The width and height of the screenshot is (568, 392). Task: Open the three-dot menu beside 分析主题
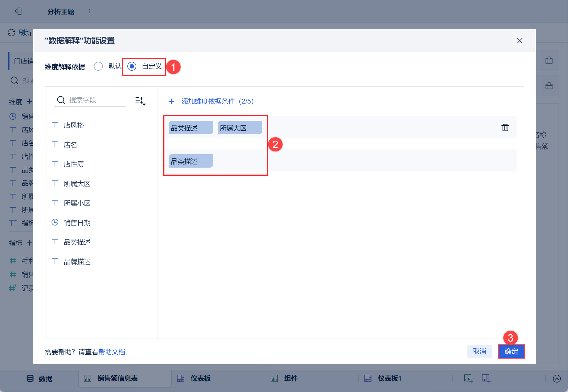(x=89, y=11)
